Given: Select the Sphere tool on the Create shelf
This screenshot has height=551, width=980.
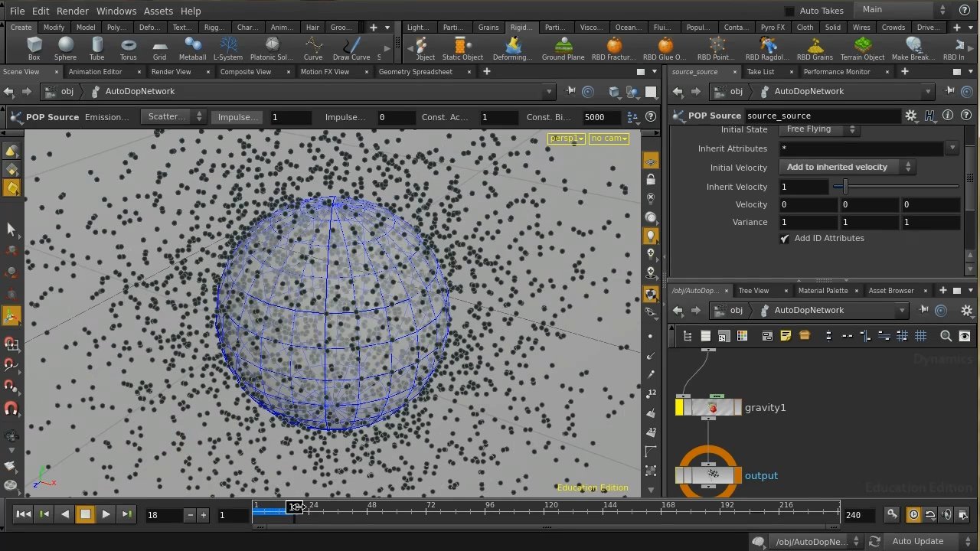Looking at the screenshot, I should pos(65,50).
